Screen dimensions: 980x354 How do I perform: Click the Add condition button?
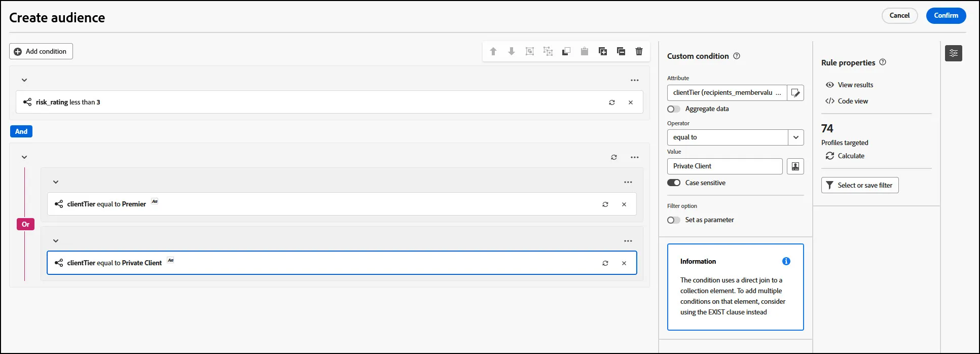[x=41, y=51]
